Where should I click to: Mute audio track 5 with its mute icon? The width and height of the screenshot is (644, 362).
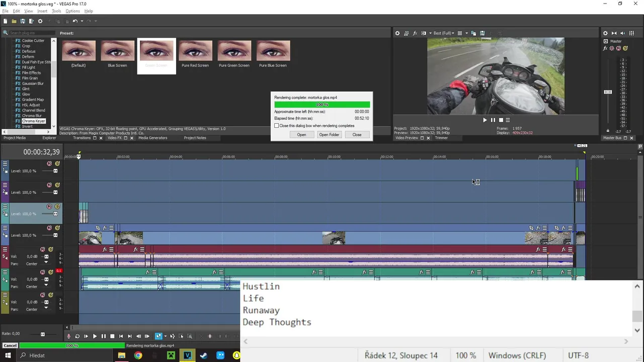tap(43, 249)
